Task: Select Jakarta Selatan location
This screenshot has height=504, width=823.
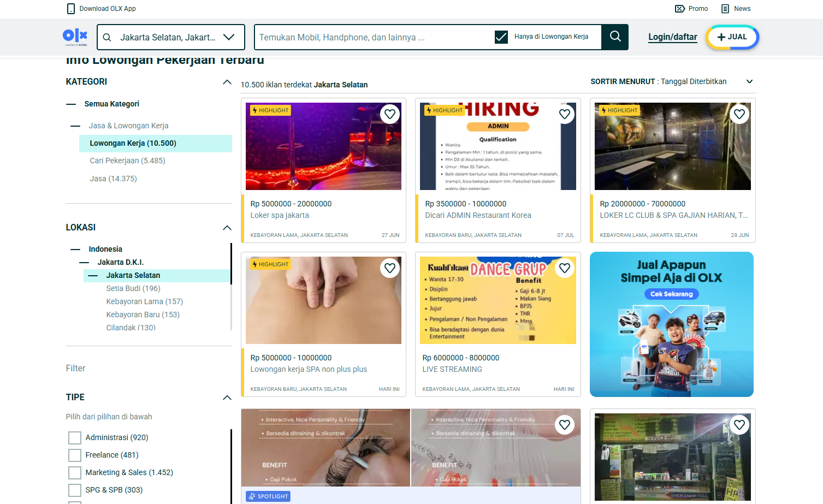Action: (157, 275)
